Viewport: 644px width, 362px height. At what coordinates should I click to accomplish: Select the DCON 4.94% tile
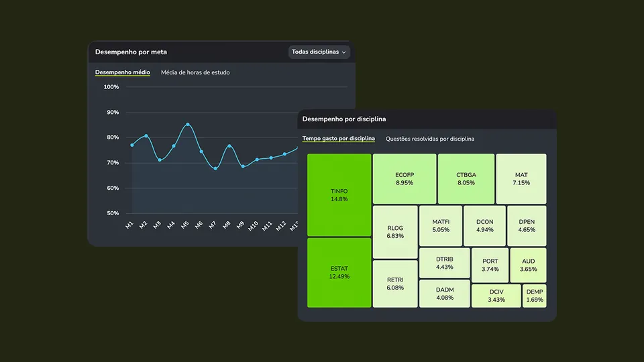pos(484,226)
